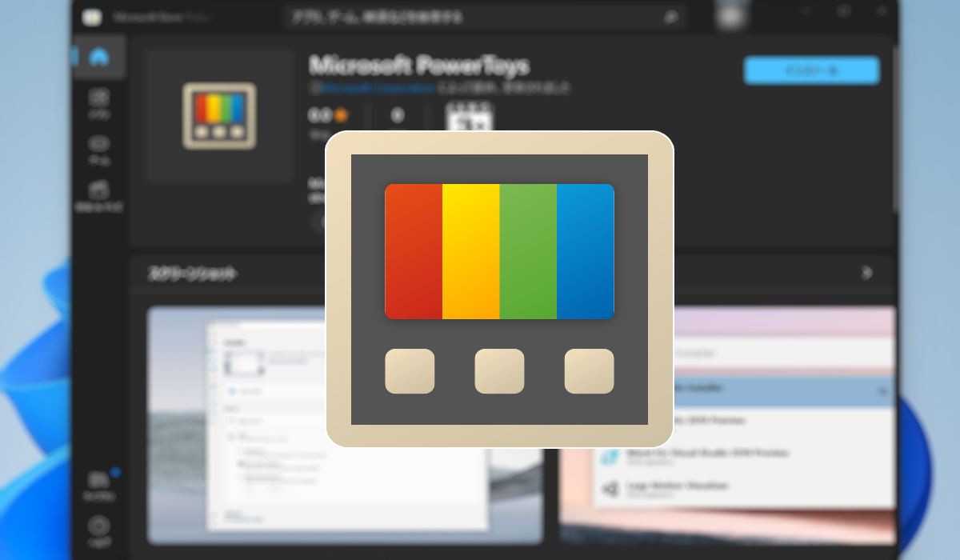
Task: Open the user profile avatar
Action: 730,17
